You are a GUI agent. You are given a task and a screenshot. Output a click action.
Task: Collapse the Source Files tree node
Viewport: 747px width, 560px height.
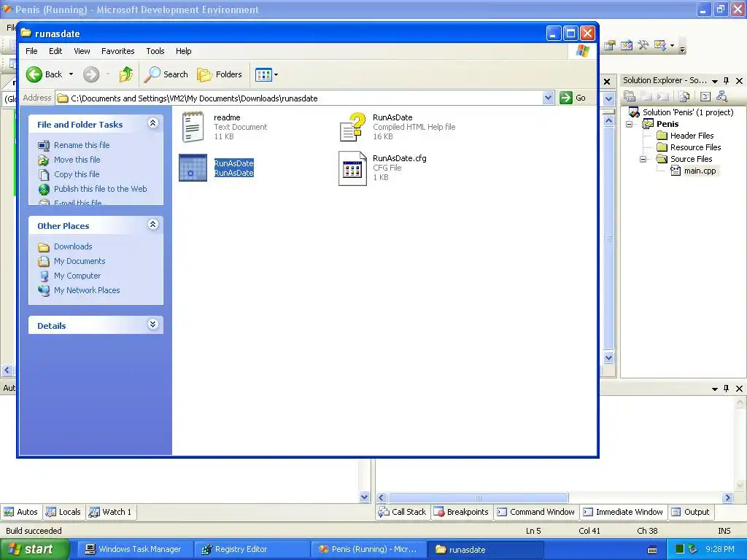643,159
